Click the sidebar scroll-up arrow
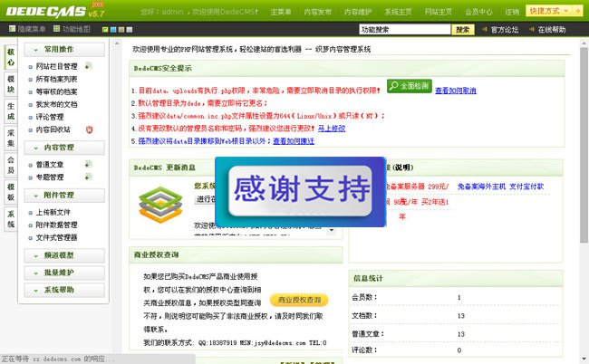The width and height of the screenshot is (589, 364). [x=117, y=43]
